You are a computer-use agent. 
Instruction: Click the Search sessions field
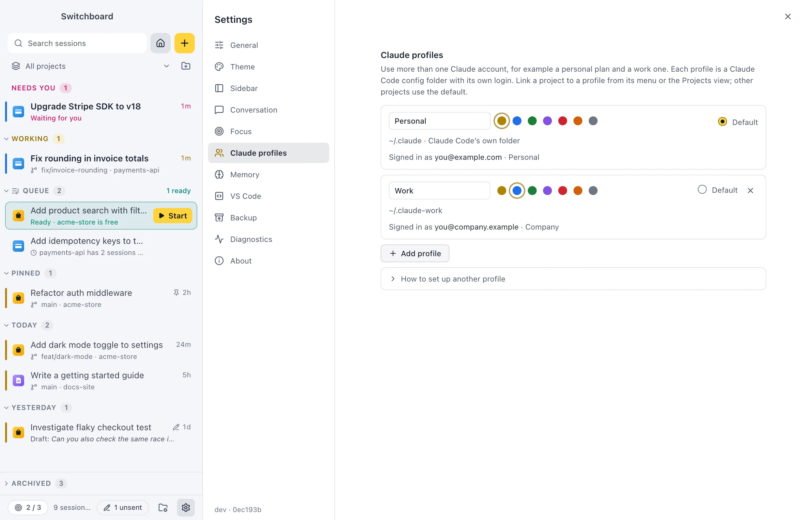click(x=77, y=43)
